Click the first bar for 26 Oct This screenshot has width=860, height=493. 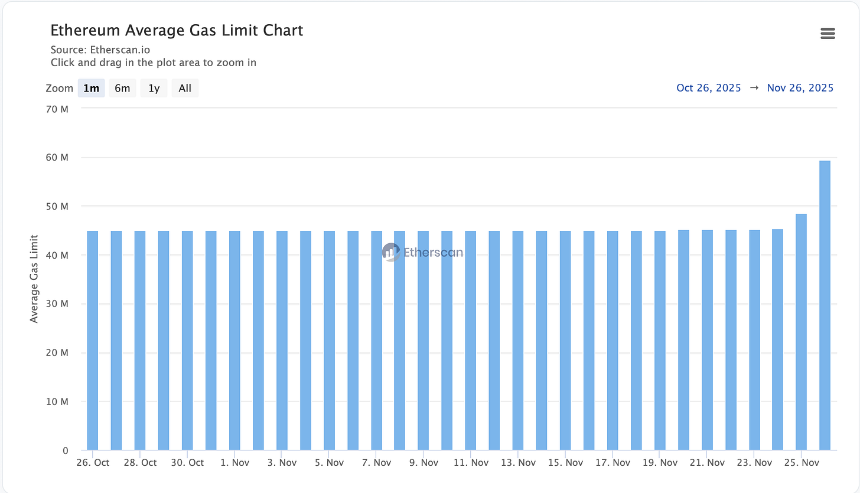click(x=93, y=340)
